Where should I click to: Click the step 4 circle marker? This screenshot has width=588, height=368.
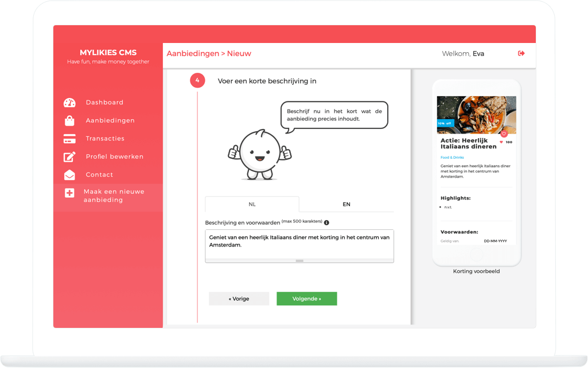[x=197, y=80]
